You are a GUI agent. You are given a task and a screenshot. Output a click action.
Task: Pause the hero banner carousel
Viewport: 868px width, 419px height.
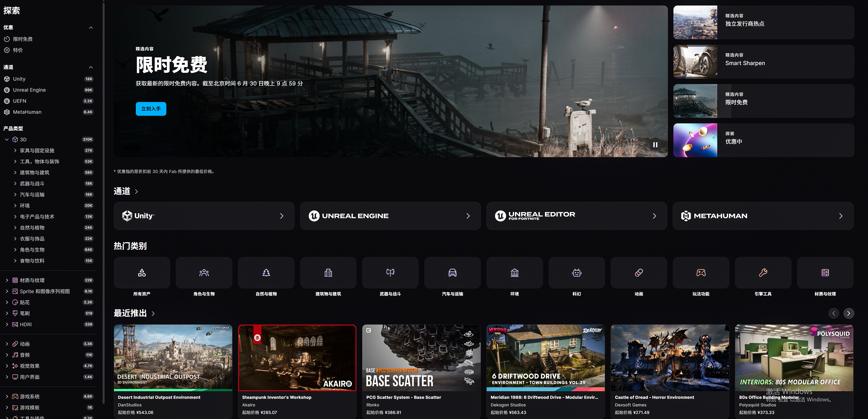(655, 145)
